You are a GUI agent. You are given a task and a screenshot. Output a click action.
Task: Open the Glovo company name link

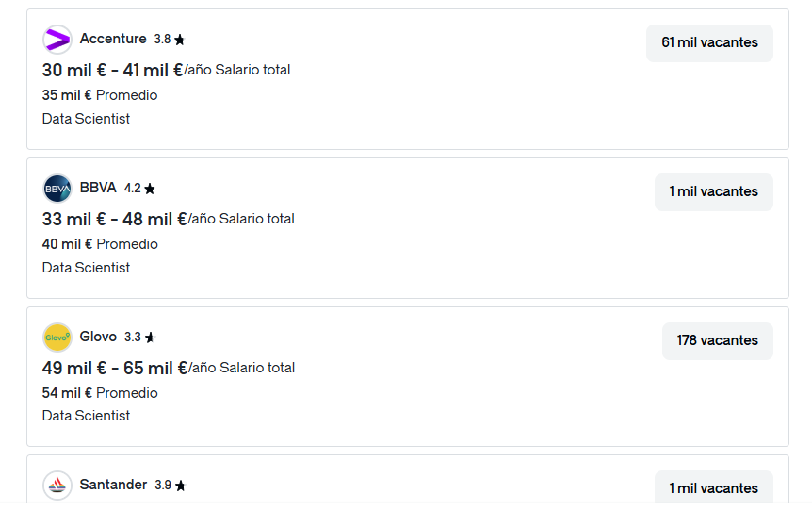pos(98,337)
